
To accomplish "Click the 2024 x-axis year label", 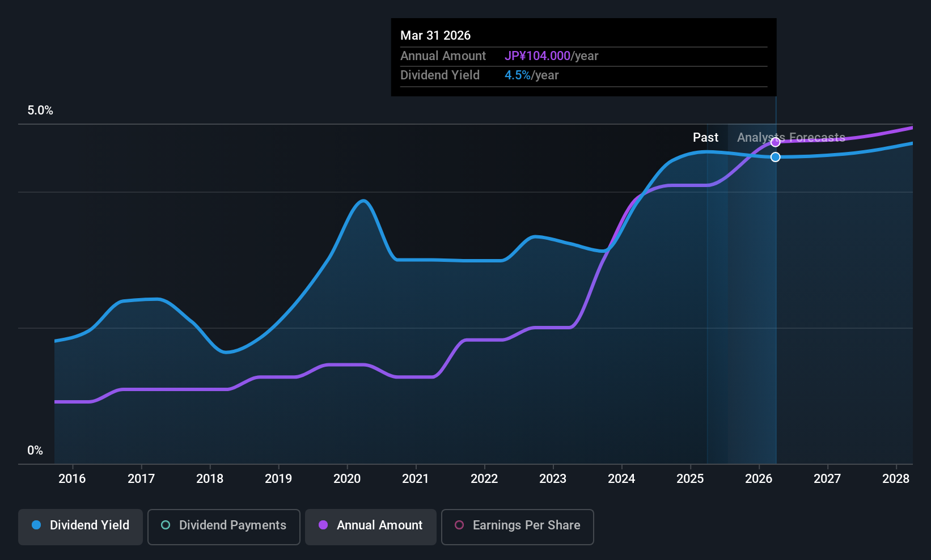I will pyautogui.click(x=621, y=478).
